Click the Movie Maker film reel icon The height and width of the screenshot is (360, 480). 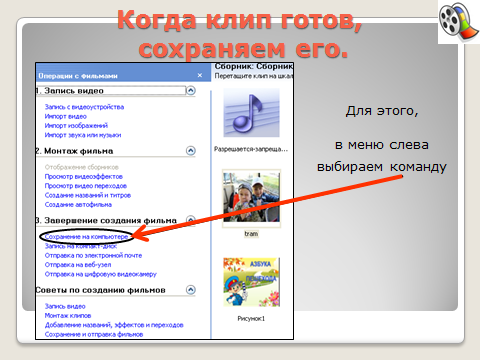[459, 21]
